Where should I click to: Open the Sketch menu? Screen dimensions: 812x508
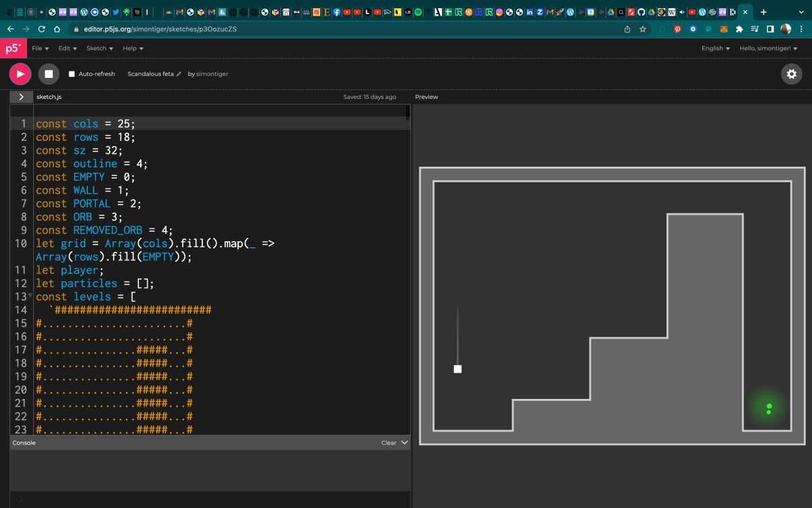(99, 48)
